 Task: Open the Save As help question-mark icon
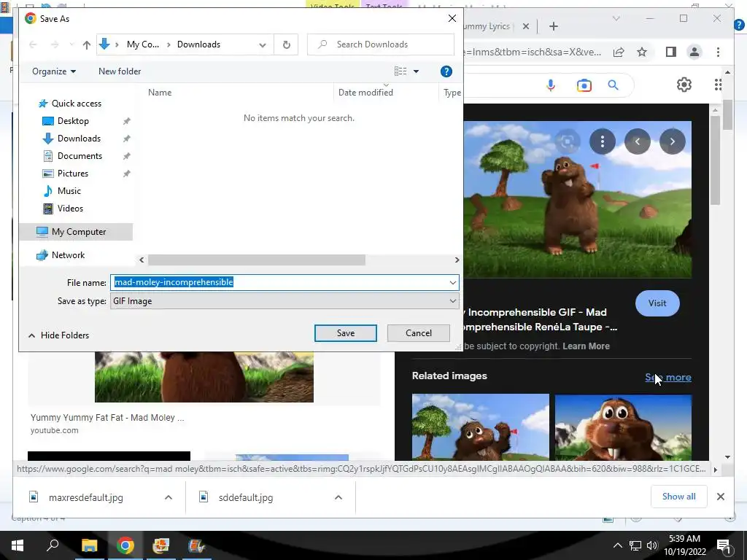tap(446, 71)
